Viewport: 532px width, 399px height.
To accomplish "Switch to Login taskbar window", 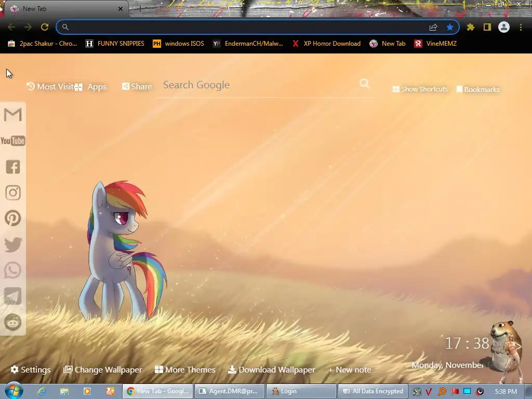I will (301, 391).
